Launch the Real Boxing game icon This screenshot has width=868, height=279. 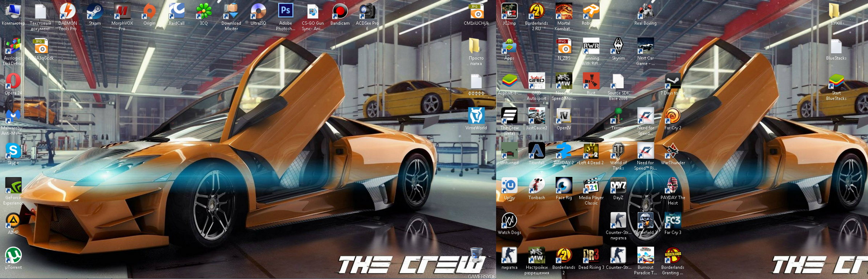click(x=645, y=12)
